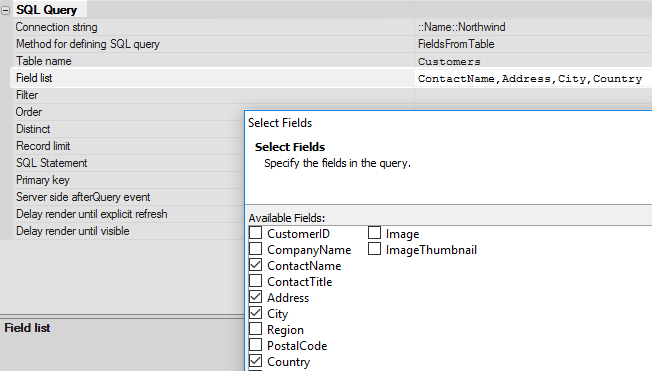
Task: Select the SQL Statement property row
Action: [128, 163]
